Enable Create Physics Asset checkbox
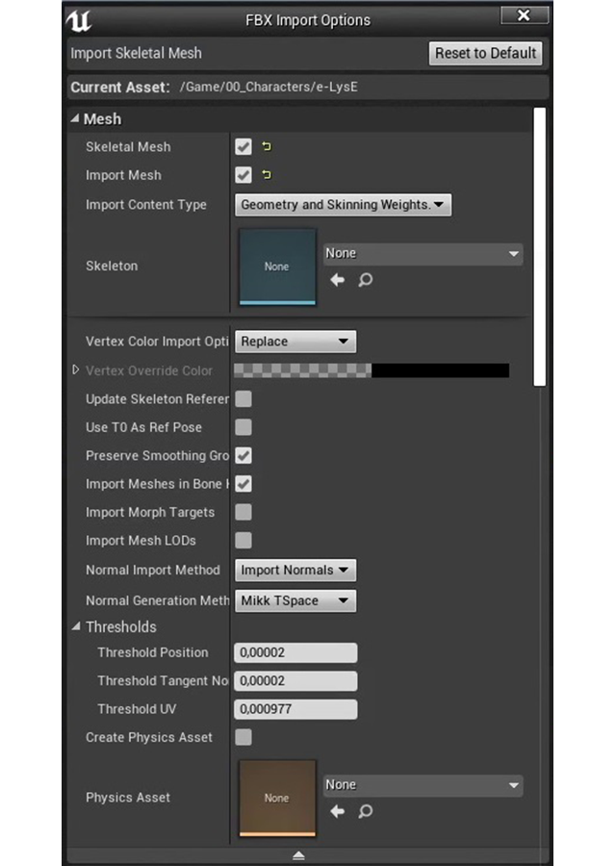Viewport: 616px width, 866px height. (x=244, y=737)
